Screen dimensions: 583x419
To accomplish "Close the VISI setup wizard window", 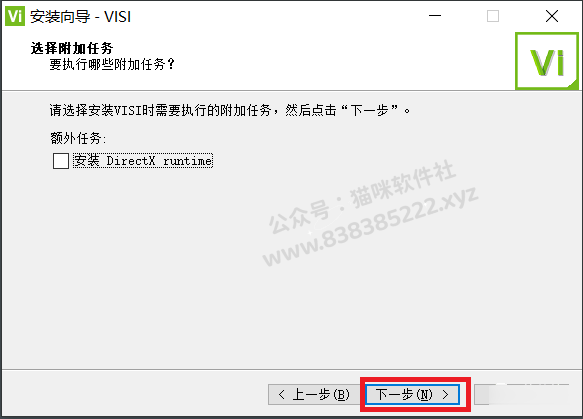I will click(552, 16).
